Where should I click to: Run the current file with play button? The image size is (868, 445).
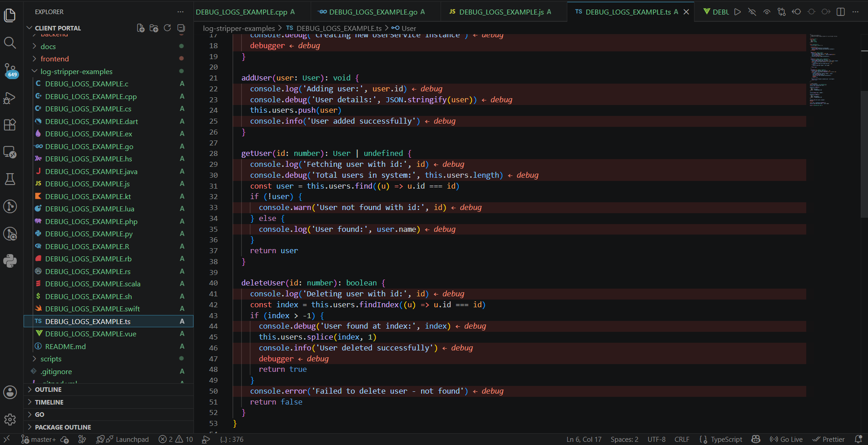(738, 12)
